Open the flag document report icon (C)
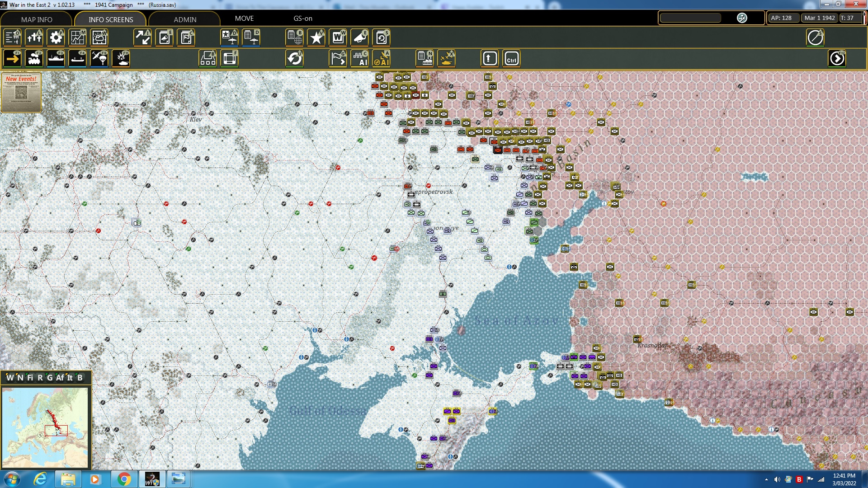This screenshot has width=868, height=488. pos(186,38)
